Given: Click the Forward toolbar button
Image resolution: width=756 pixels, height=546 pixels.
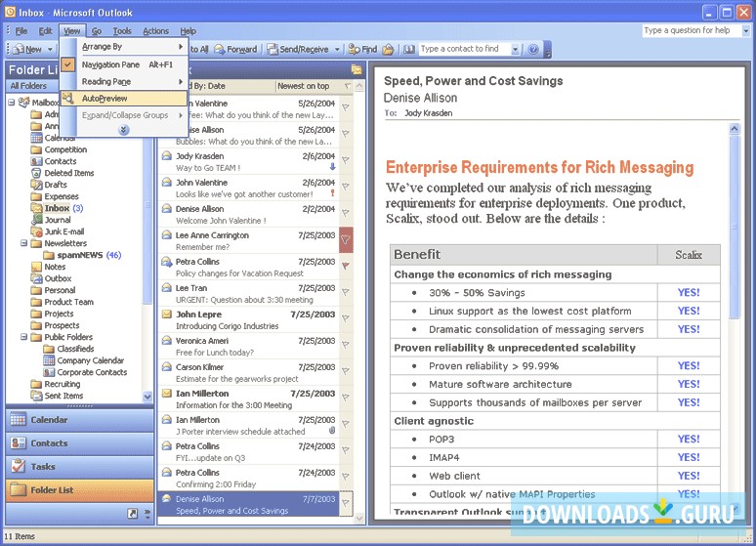Looking at the screenshot, I should [x=235, y=49].
